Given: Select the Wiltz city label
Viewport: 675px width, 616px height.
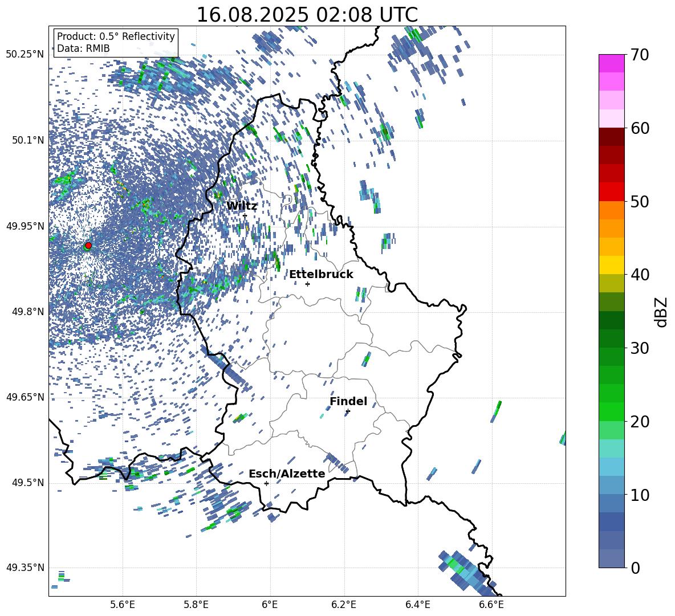Looking at the screenshot, I should pyautogui.click(x=242, y=206).
